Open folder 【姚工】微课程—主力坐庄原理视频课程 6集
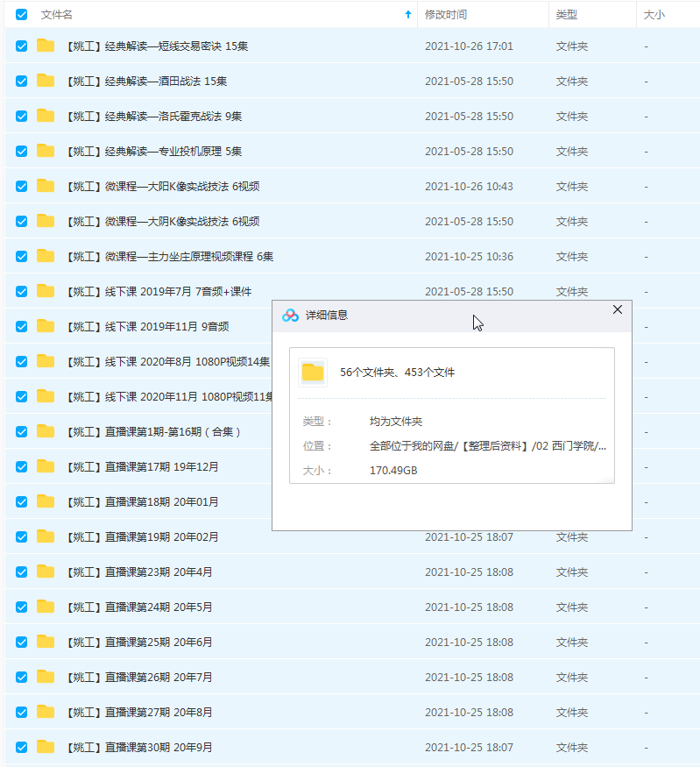 coord(170,256)
